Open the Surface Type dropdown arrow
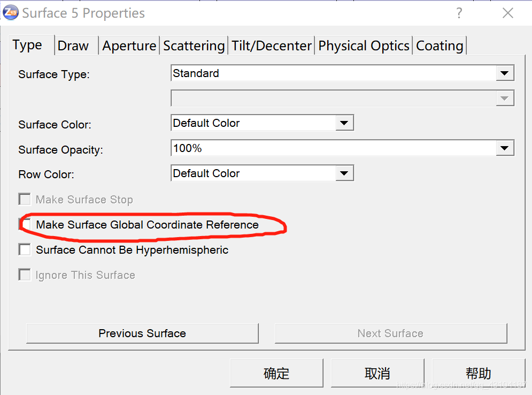The width and height of the screenshot is (532, 395). 504,73
